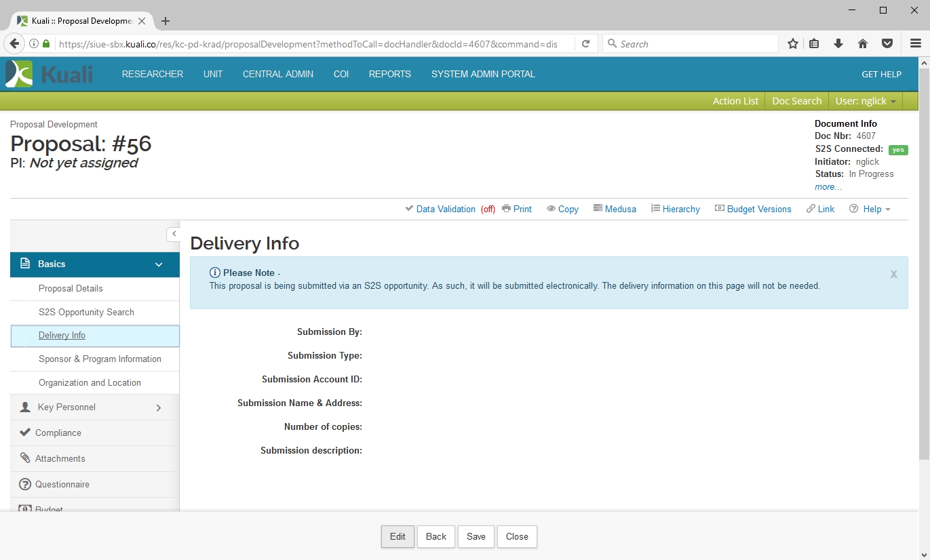Collapse the left navigation sidebar
This screenshot has width=930, height=560.
tap(174, 234)
